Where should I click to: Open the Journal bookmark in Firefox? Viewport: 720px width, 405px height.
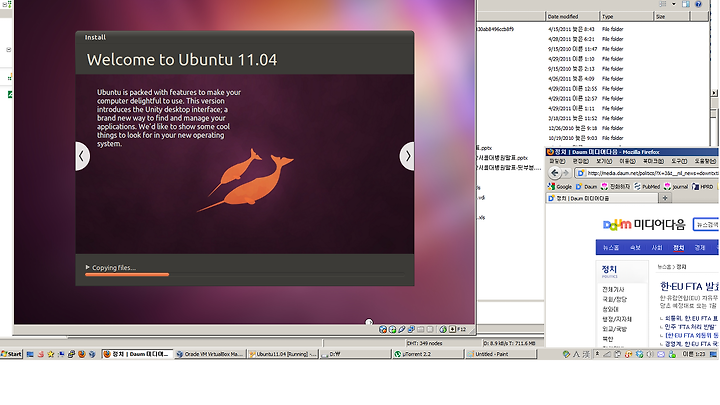(x=676, y=186)
